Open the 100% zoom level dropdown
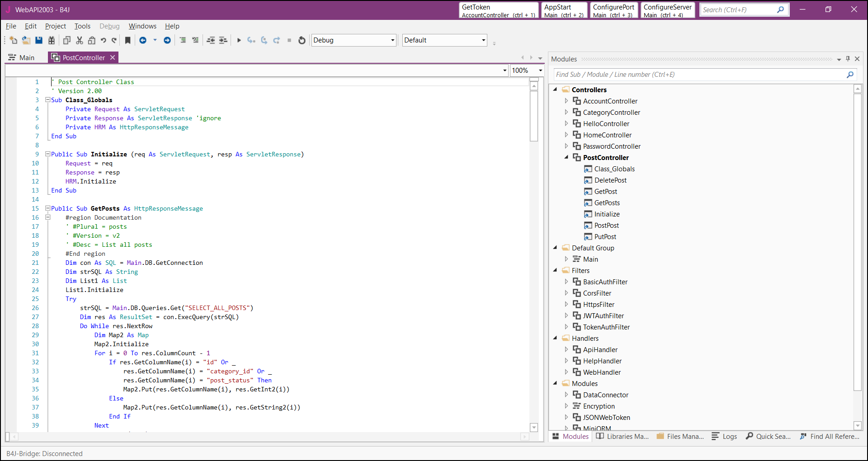The image size is (868, 461). 540,71
